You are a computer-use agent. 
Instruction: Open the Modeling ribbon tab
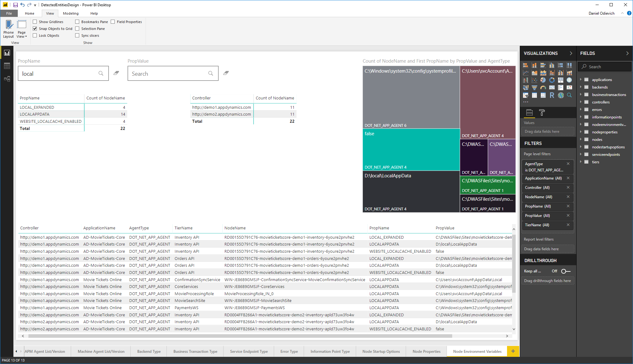71,13
